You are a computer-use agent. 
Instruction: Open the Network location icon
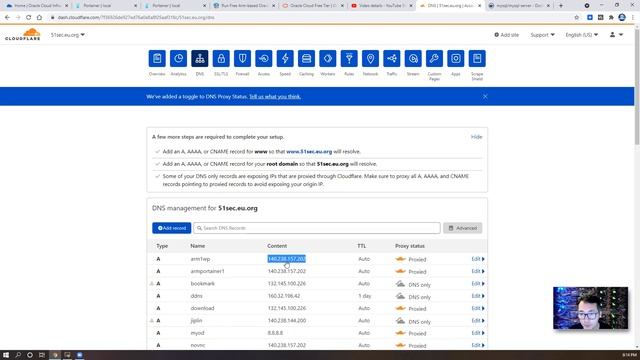click(370, 59)
